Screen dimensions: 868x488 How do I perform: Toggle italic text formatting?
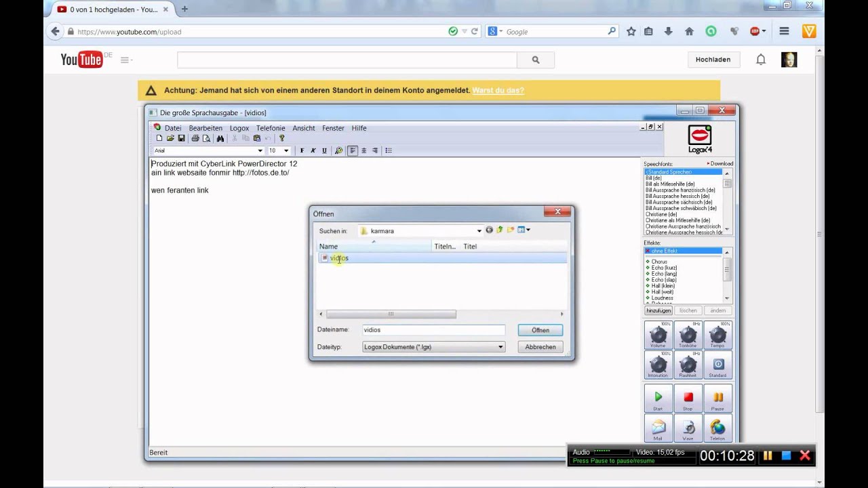(x=313, y=150)
